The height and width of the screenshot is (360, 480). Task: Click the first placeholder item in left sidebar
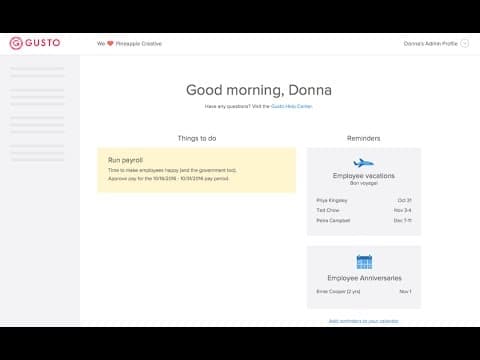click(37, 68)
